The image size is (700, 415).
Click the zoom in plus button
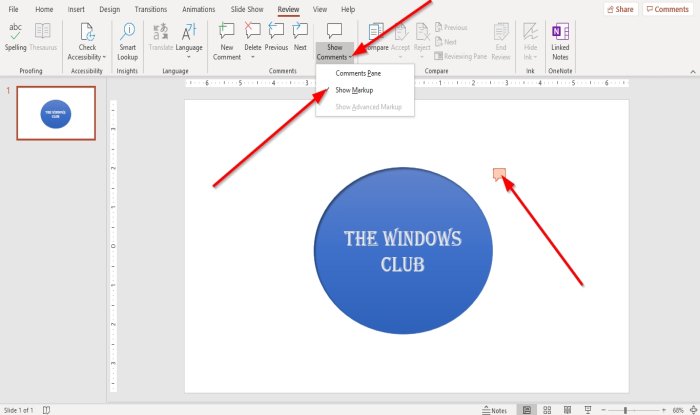[664, 410]
